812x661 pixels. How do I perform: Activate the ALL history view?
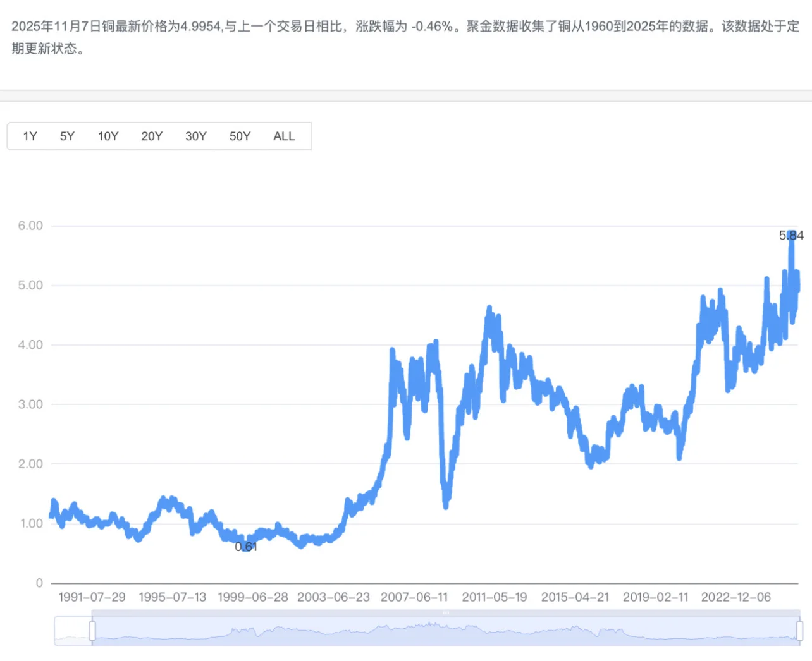pos(284,136)
